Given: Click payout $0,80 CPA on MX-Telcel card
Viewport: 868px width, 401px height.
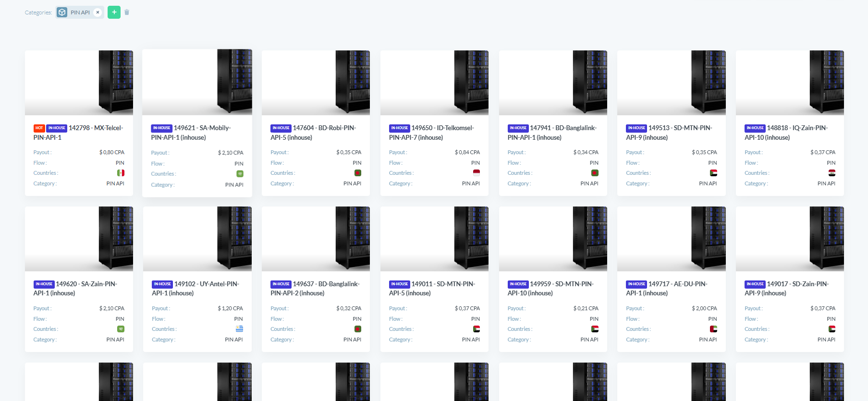Looking at the screenshot, I should point(112,152).
